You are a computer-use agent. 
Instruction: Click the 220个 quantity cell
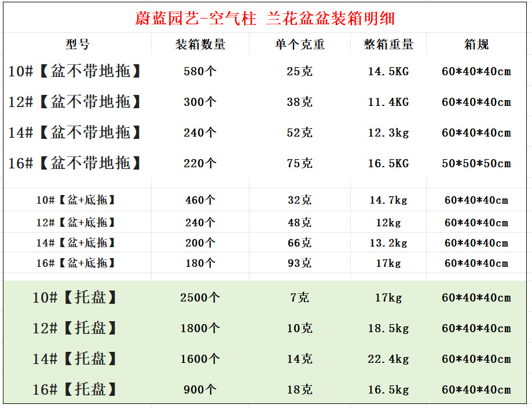point(200,163)
